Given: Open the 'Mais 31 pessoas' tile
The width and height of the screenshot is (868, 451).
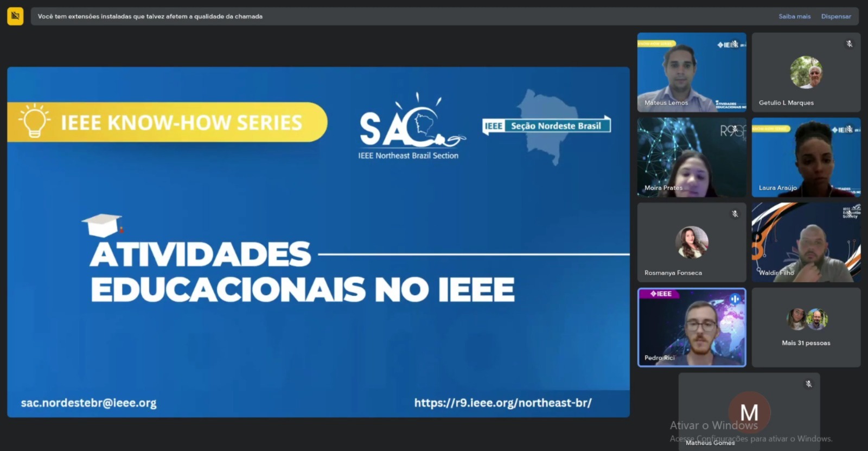Looking at the screenshot, I should pos(806,327).
